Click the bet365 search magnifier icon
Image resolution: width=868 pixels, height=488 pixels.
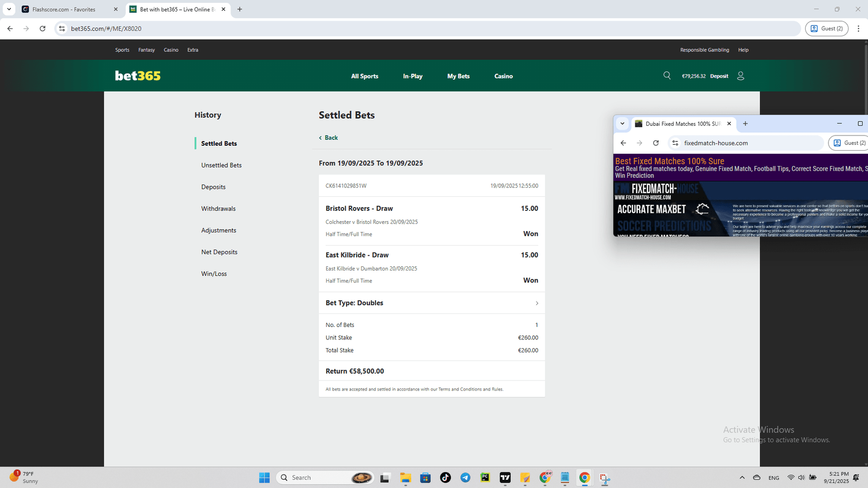click(x=667, y=76)
